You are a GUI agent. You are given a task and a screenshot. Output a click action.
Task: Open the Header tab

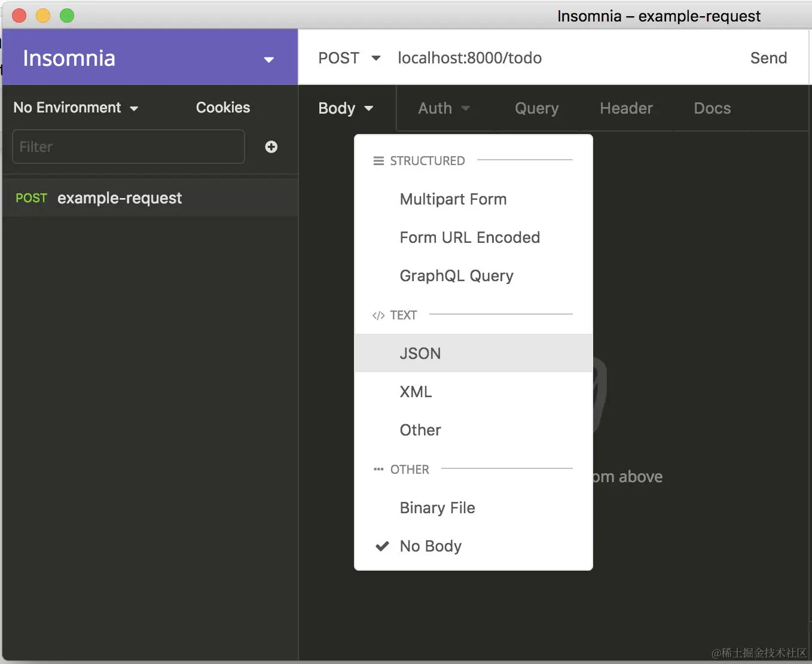point(626,108)
